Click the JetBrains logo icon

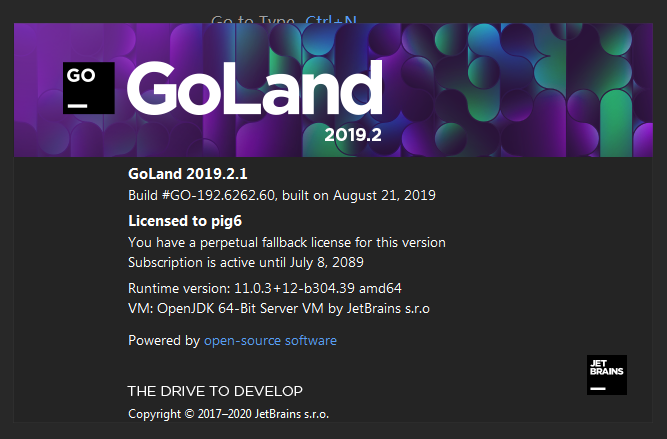pyautogui.click(x=607, y=375)
